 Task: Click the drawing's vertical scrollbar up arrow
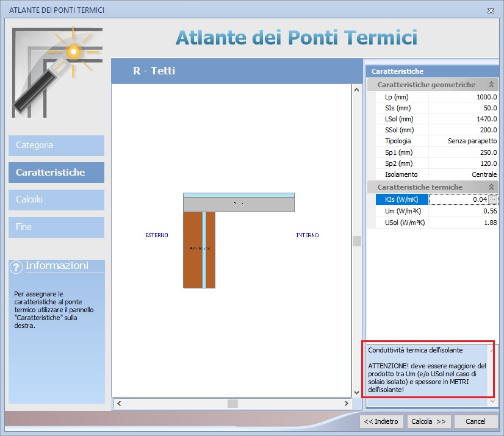coord(357,90)
